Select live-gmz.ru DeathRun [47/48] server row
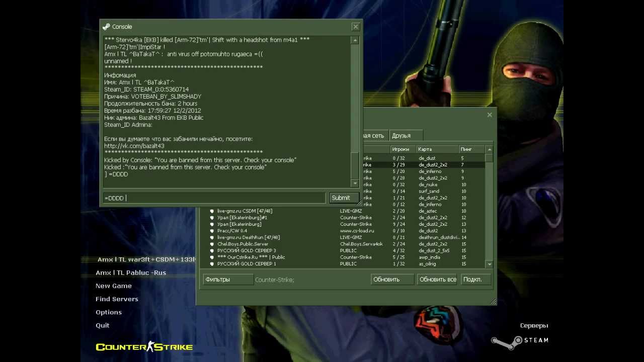 pyautogui.click(x=342, y=237)
